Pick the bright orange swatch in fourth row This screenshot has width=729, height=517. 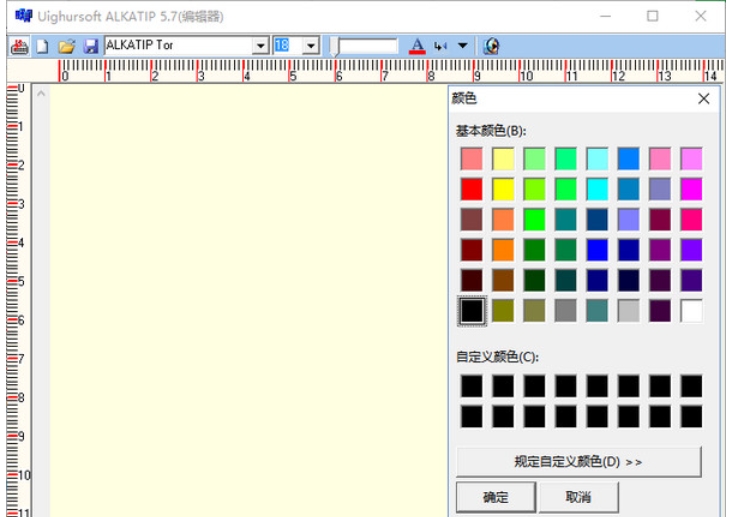503,250
